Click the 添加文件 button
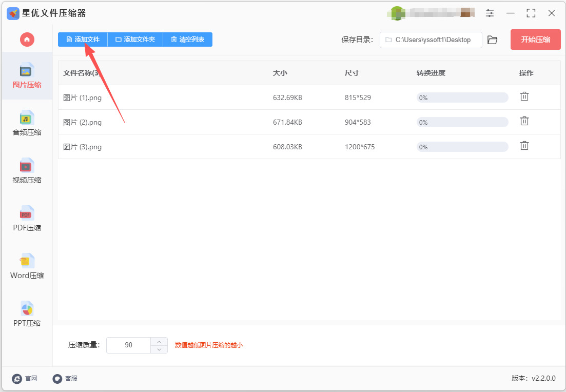This screenshot has height=392, width=566. click(x=83, y=40)
